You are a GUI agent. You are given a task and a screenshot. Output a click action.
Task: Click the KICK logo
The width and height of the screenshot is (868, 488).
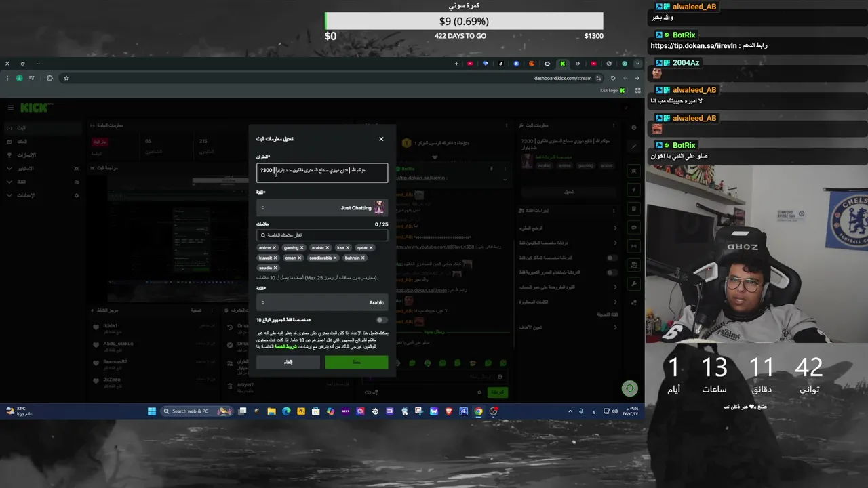tap(34, 108)
